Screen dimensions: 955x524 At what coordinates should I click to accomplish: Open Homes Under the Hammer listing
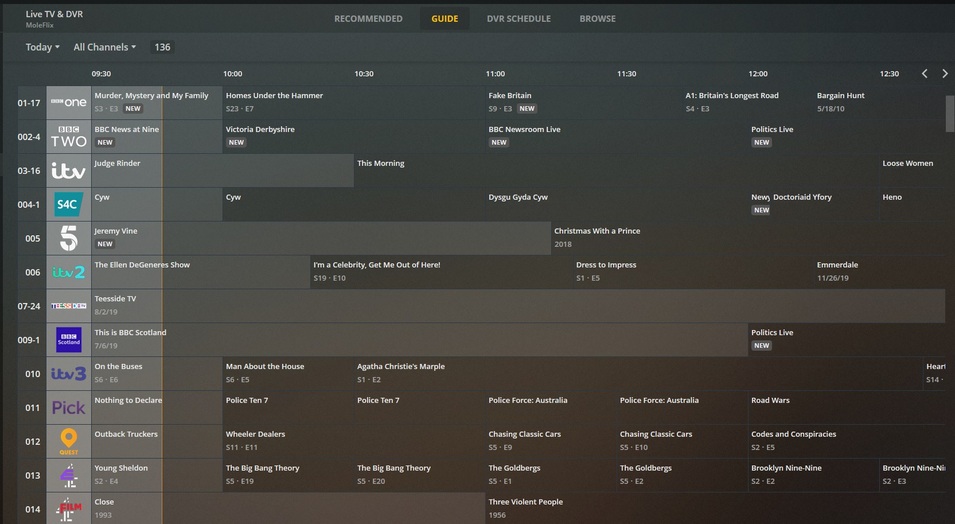tap(354, 103)
